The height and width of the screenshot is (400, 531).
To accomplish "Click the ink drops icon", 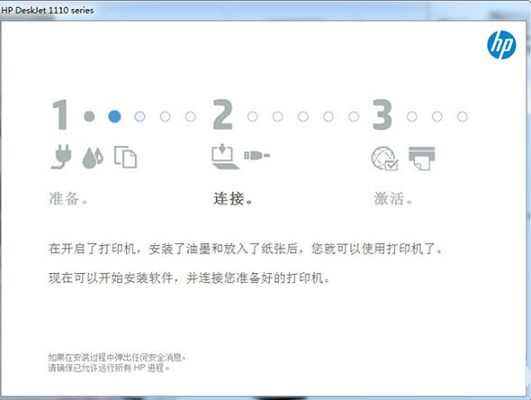I will click(92, 158).
